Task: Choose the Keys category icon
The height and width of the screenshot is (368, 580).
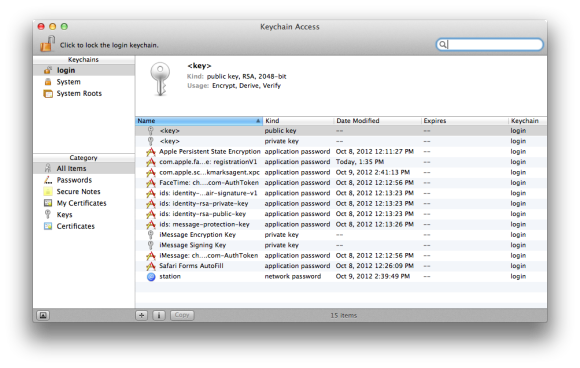Action: tap(48, 215)
